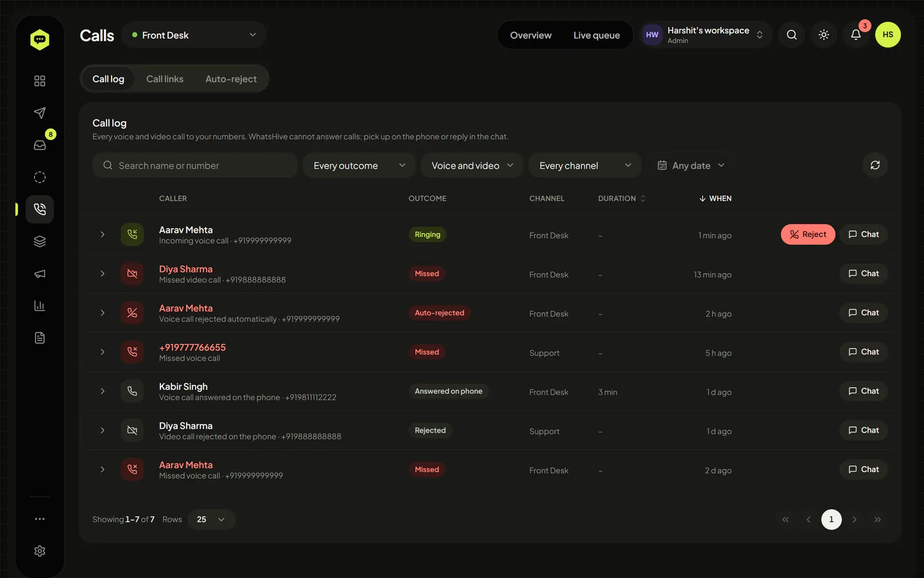Open the Calls phone icon in sidebar
This screenshot has width=924, height=578.
coord(39,209)
